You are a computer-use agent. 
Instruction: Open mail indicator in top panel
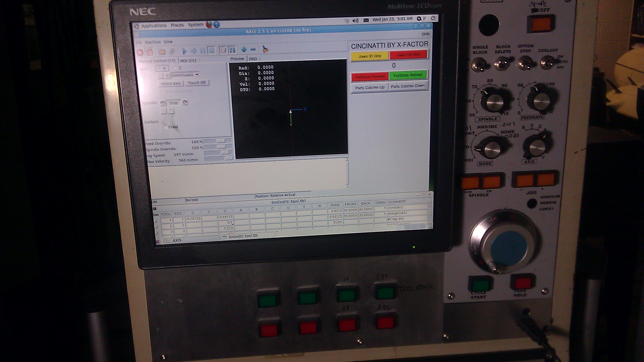coord(366,20)
